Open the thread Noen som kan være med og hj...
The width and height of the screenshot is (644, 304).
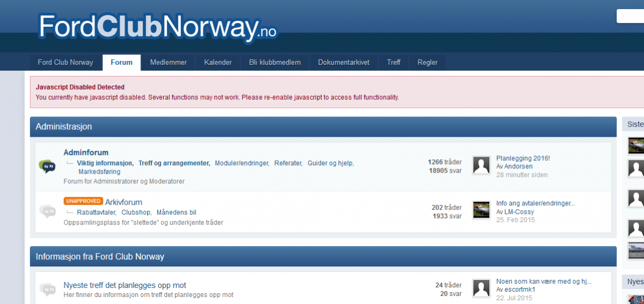544,281
